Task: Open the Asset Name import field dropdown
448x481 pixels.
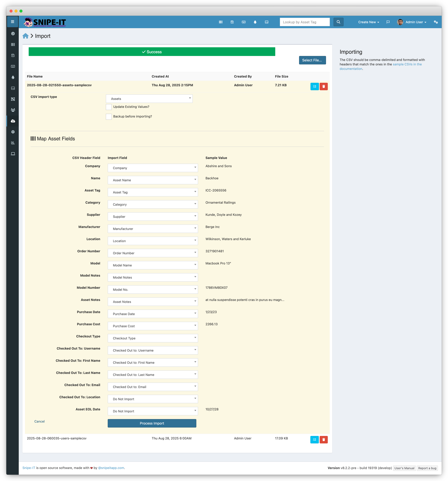Action: click(153, 180)
